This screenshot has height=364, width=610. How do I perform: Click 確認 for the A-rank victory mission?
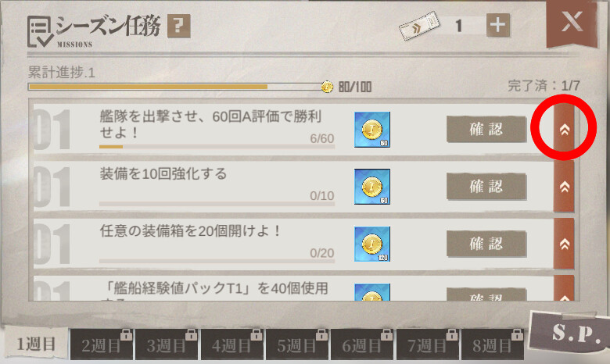coord(486,130)
